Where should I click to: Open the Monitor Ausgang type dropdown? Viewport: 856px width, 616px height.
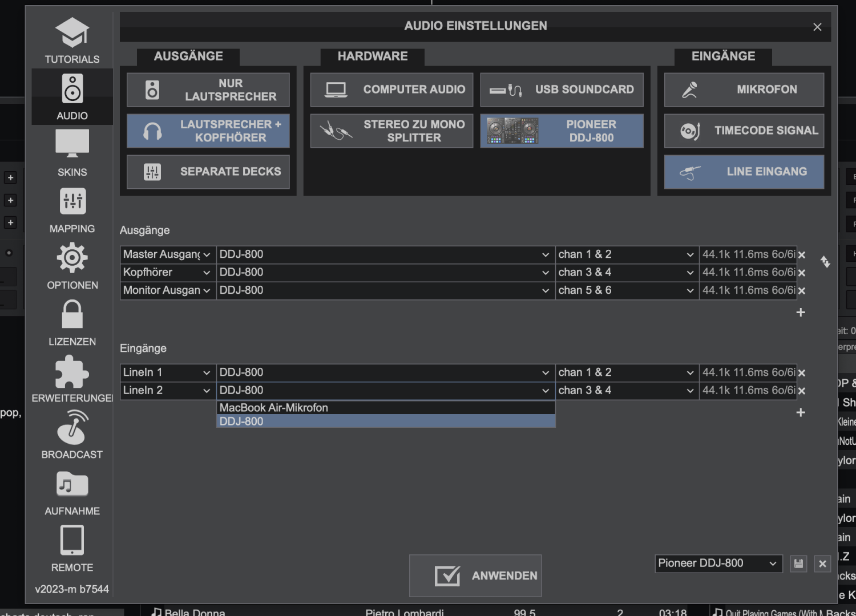pos(168,290)
